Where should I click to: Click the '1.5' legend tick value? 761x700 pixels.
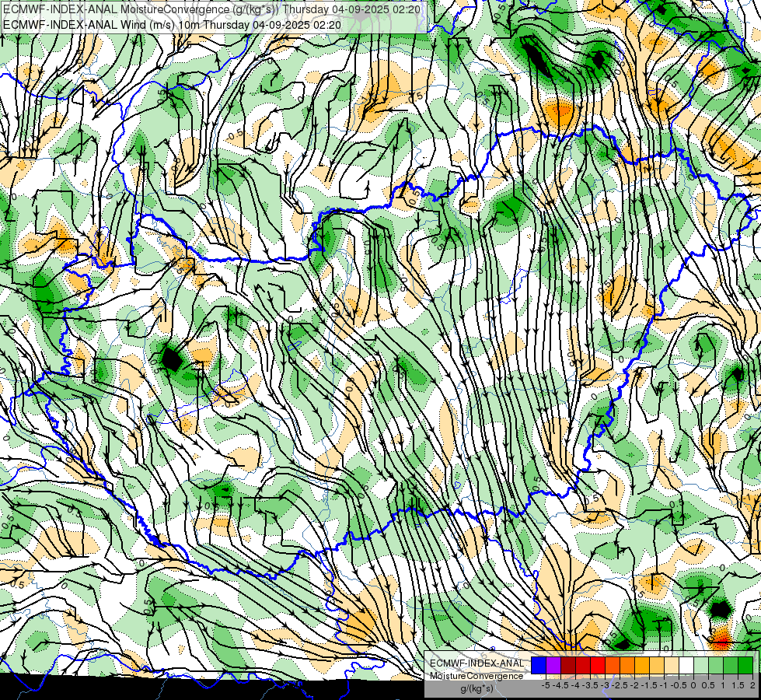click(x=738, y=685)
